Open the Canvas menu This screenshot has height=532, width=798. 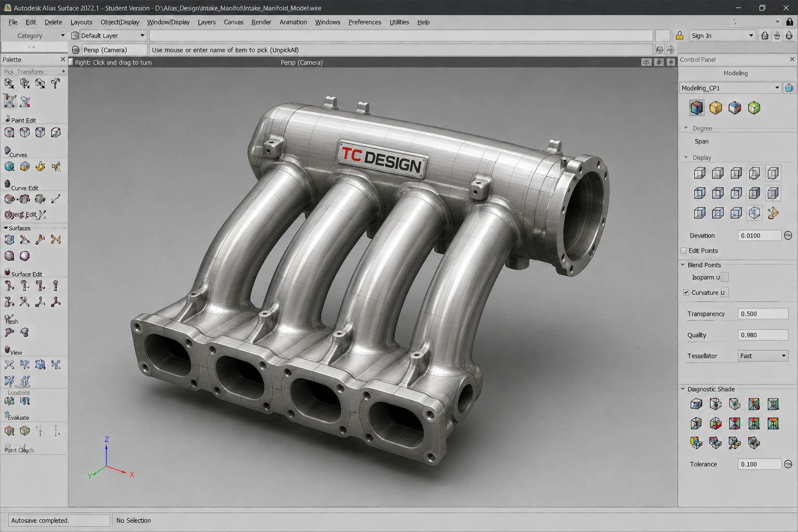point(233,22)
